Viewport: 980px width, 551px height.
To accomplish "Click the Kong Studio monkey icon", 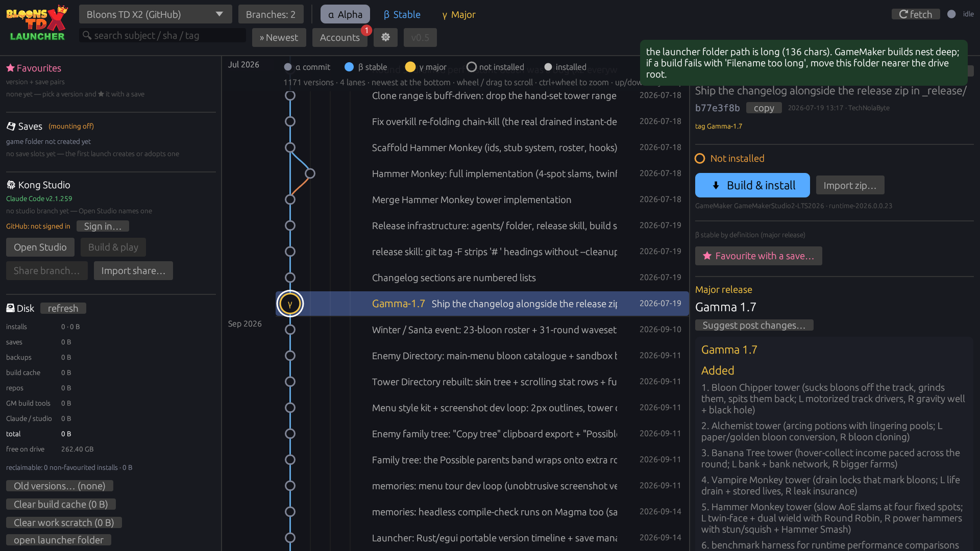I will tap(11, 185).
